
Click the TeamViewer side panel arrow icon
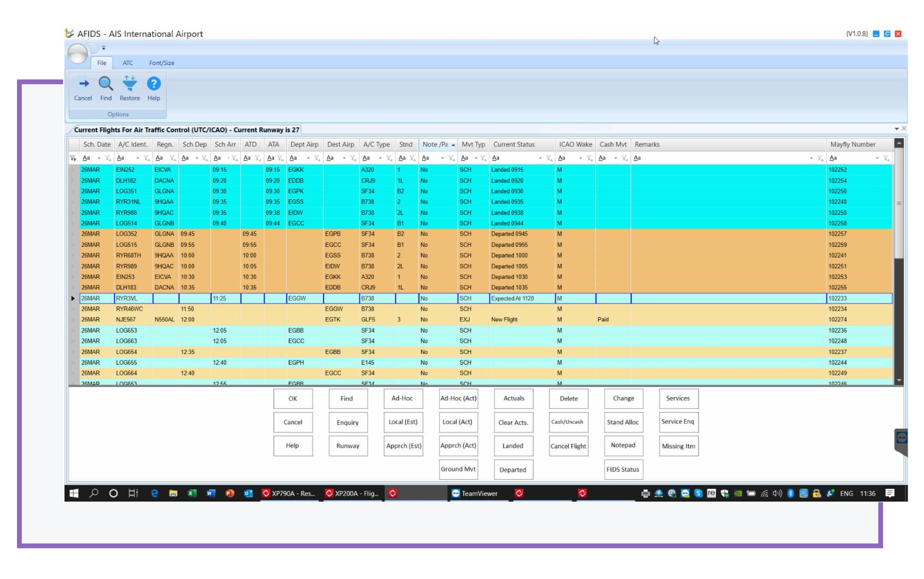pyautogui.click(x=901, y=438)
